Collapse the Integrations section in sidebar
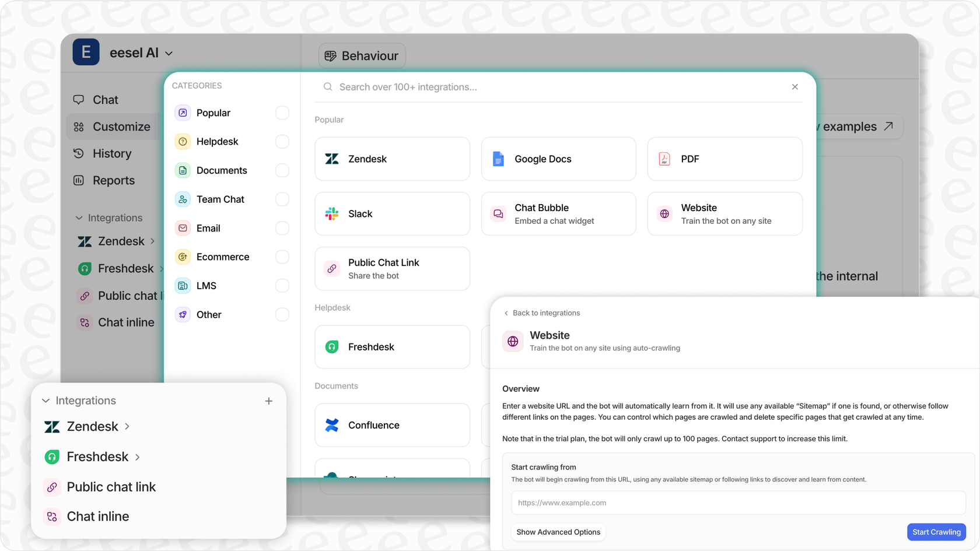The image size is (980, 551). 79,217
